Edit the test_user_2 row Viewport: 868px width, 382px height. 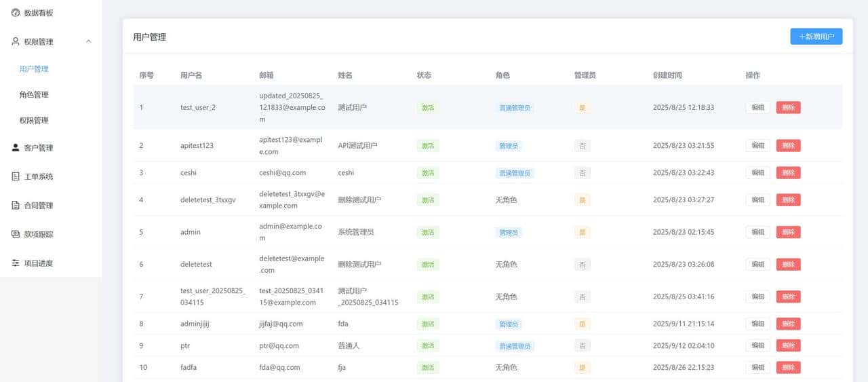point(758,107)
